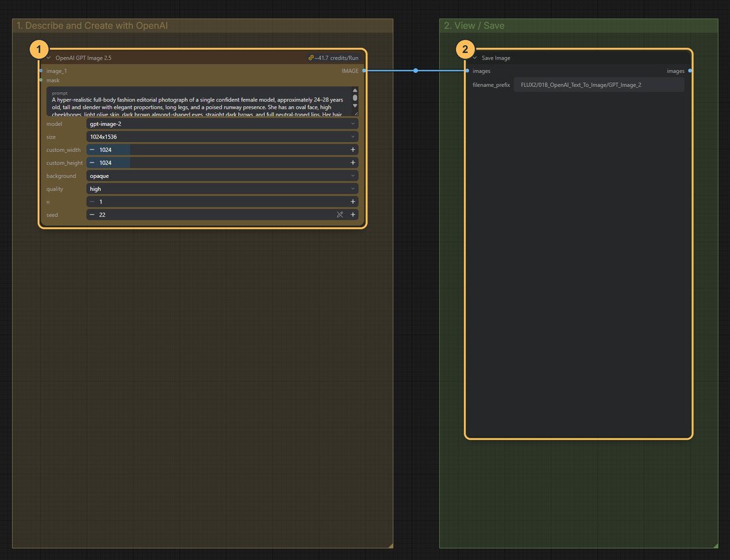
Task: Click the mask input label
Action: (x=52, y=80)
